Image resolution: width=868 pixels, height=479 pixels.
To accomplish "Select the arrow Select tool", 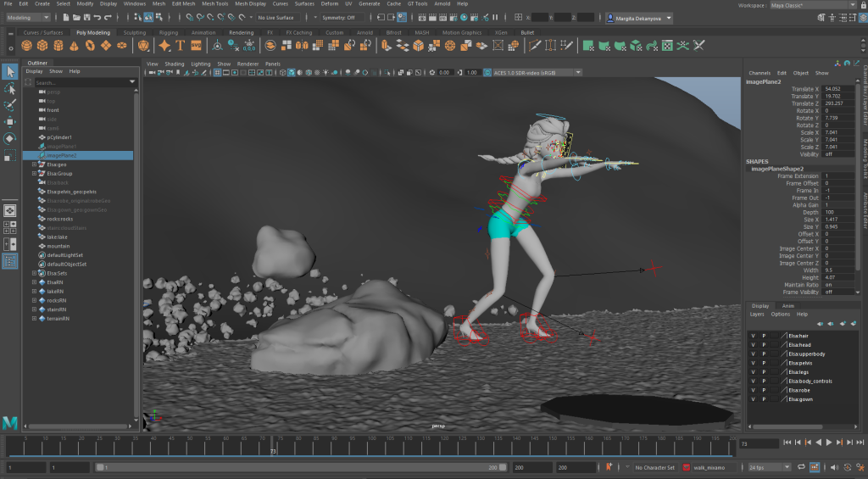I will coord(9,71).
